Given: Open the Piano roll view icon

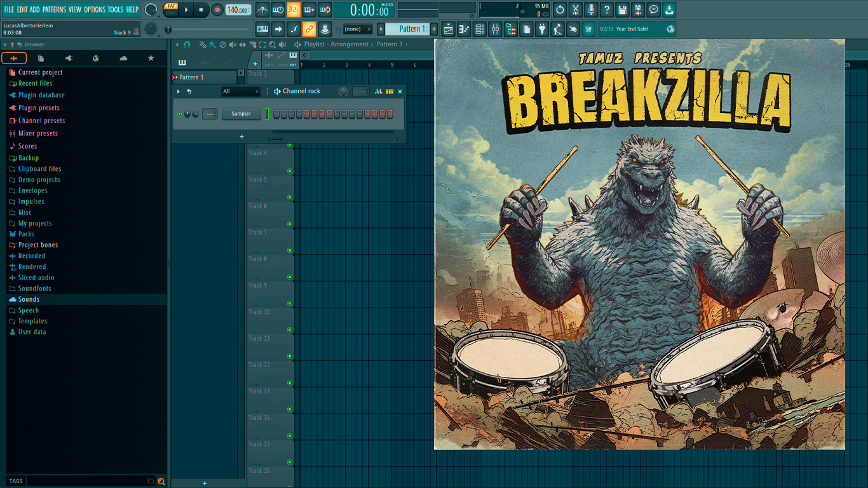Looking at the screenshot, I should click(464, 29).
